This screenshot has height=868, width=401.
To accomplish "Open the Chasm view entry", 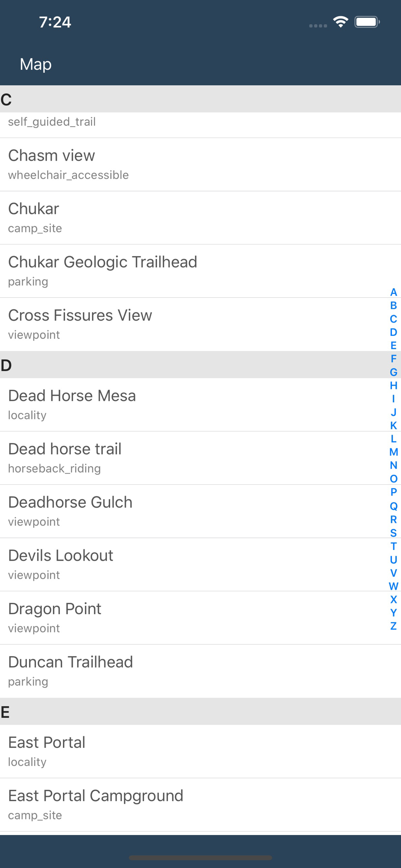I will point(200,164).
